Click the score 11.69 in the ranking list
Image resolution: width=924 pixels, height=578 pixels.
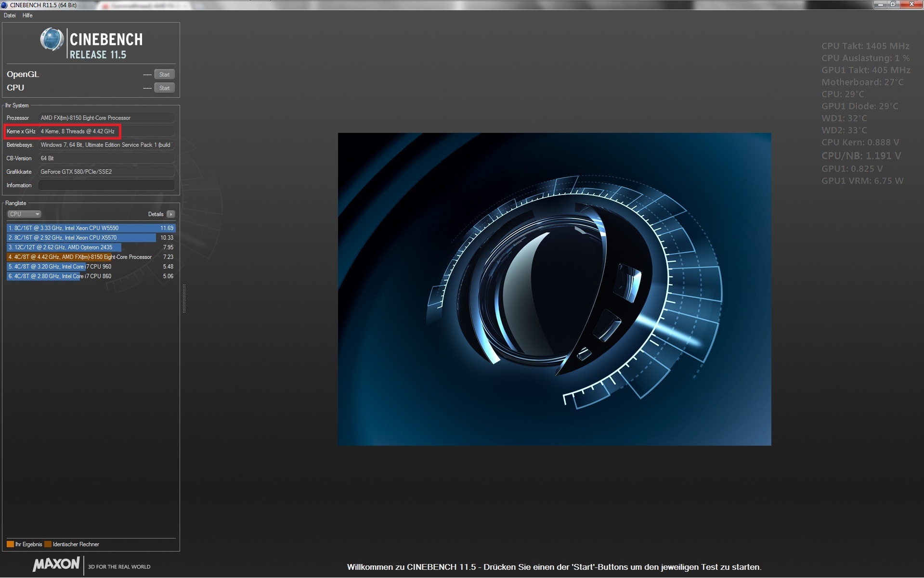tap(167, 228)
